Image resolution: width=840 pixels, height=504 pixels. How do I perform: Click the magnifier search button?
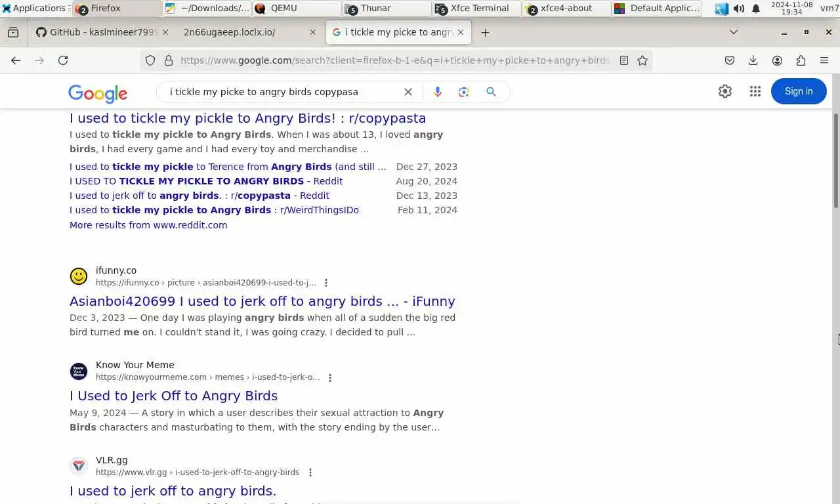click(491, 92)
